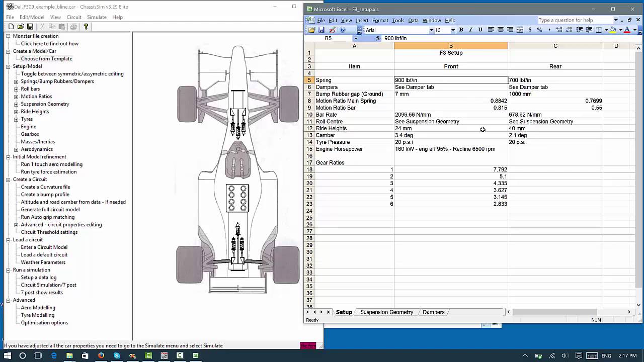Apply Percent style in Excel
644x362 pixels.
coord(539,30)
